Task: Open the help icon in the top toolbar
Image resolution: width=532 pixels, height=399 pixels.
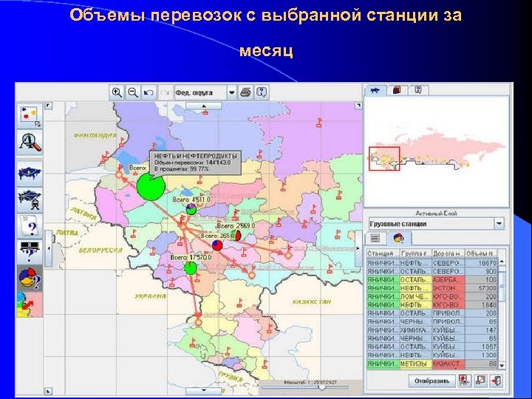Action: pyautogui.click(x=262, y=92)
